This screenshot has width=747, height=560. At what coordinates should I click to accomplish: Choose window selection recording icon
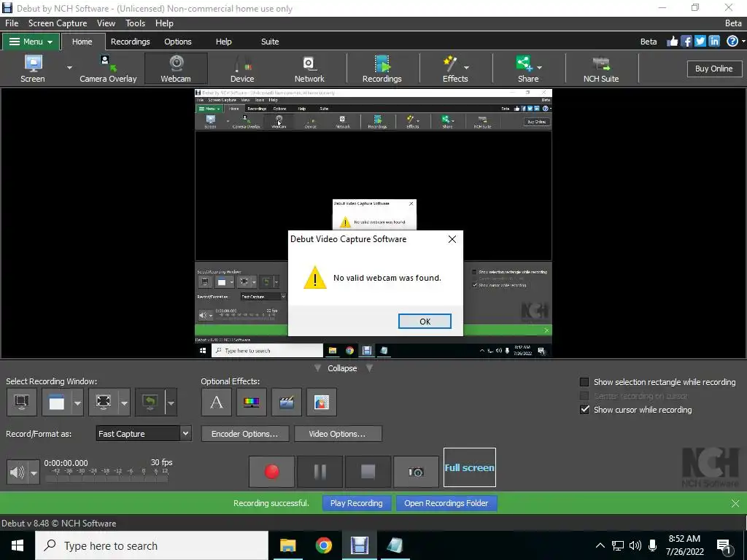57,402
